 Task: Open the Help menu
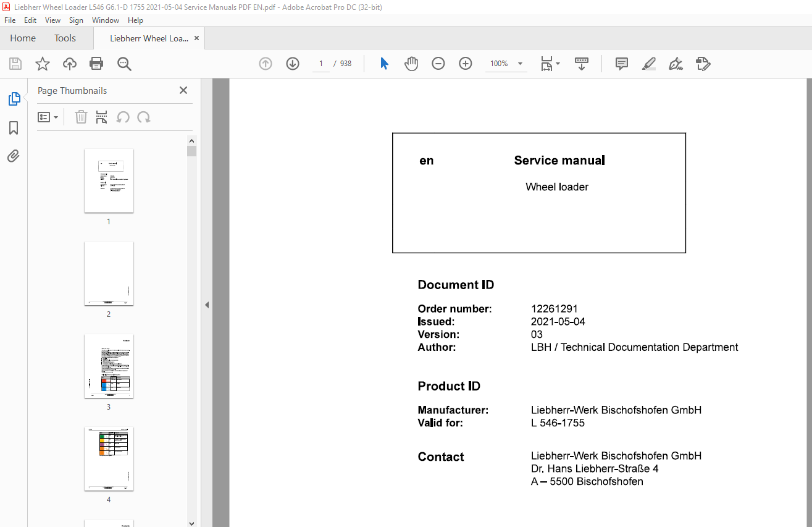[x=135, y=20]
